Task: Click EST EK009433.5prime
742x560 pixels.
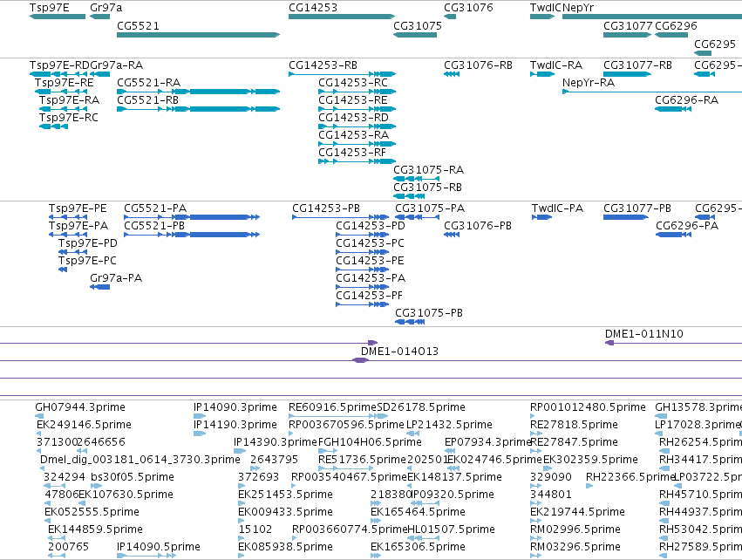Action: (x=285, y=512)
